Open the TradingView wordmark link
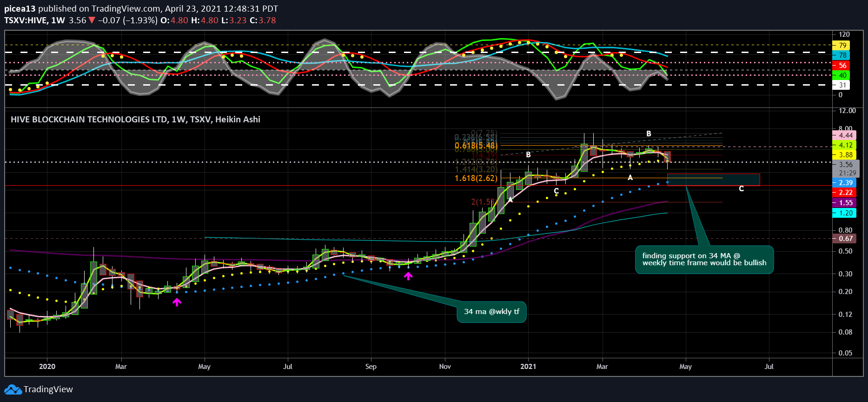The width and height of the screenshot is (868, 402). [x=48, y=389]
